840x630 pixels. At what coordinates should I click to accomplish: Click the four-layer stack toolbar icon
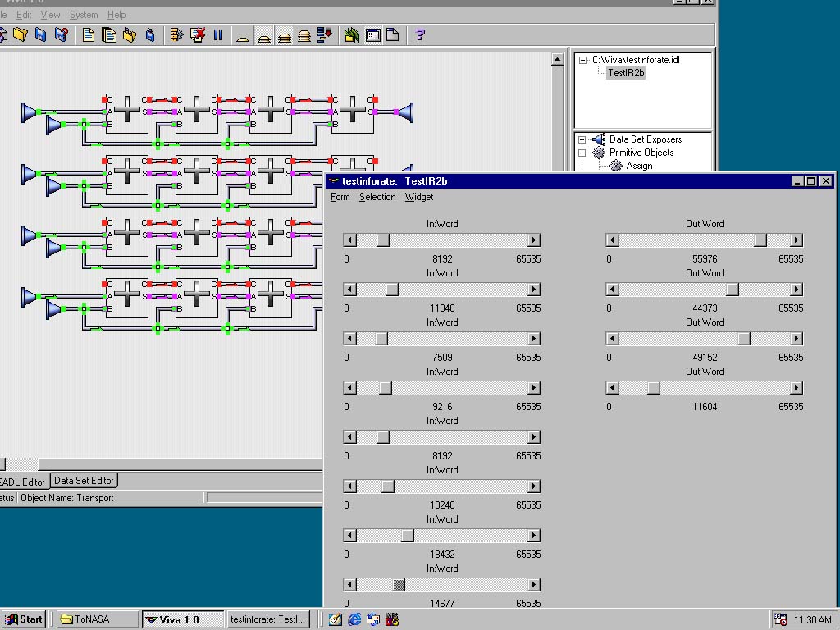pos(304,35)
